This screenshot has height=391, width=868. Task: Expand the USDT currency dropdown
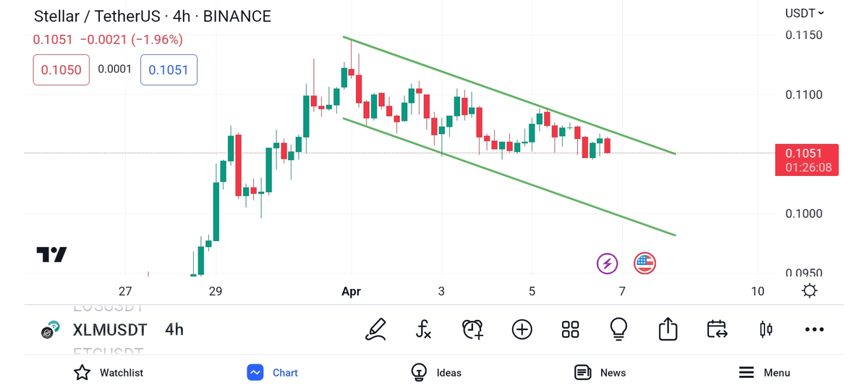pos(804,13)
